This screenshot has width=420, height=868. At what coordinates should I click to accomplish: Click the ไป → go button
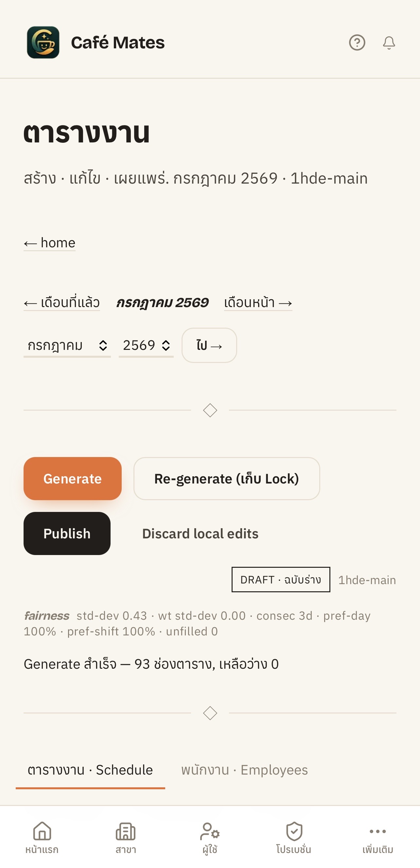(x=209, y=345)
